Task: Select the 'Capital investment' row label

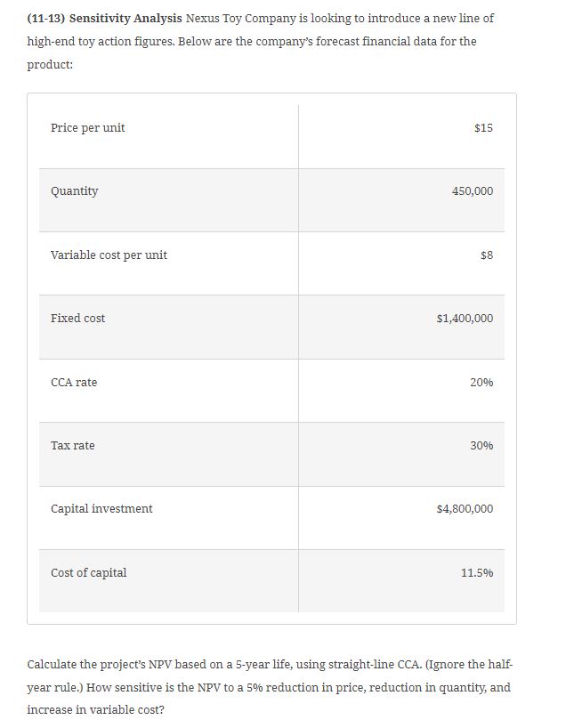Action: tap(101, 509)
